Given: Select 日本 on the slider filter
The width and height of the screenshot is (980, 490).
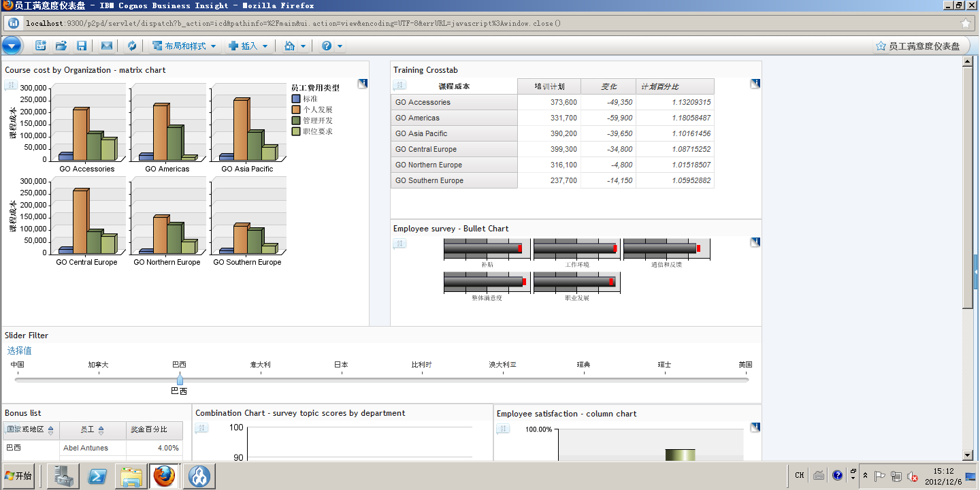Looking at the screenshot, I should coord(341,365).
